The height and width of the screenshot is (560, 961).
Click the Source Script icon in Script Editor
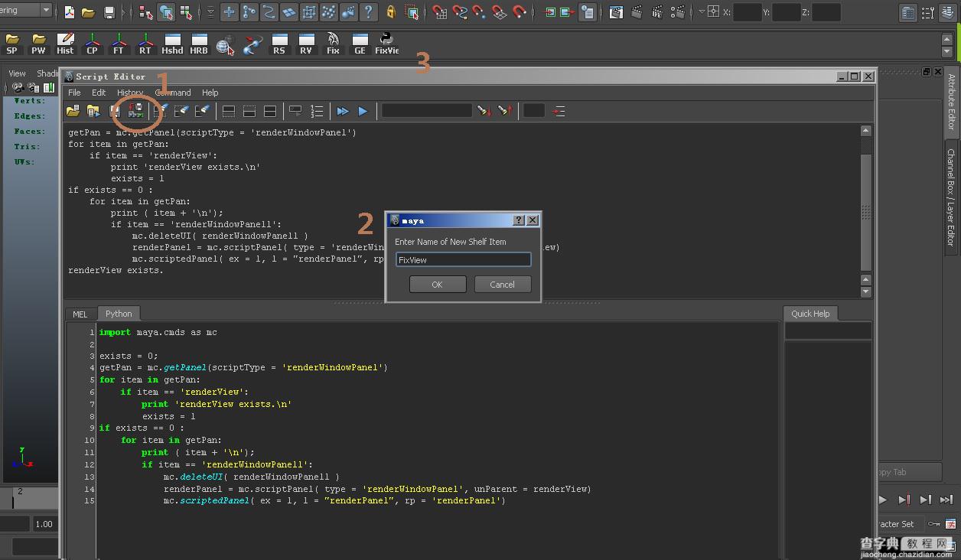click(x=93, y=112)
